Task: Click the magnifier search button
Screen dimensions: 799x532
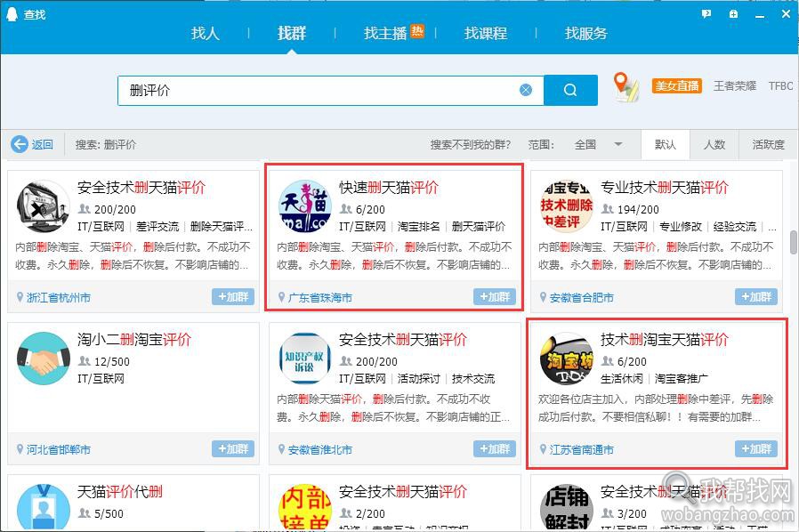Action: [570, 90]
